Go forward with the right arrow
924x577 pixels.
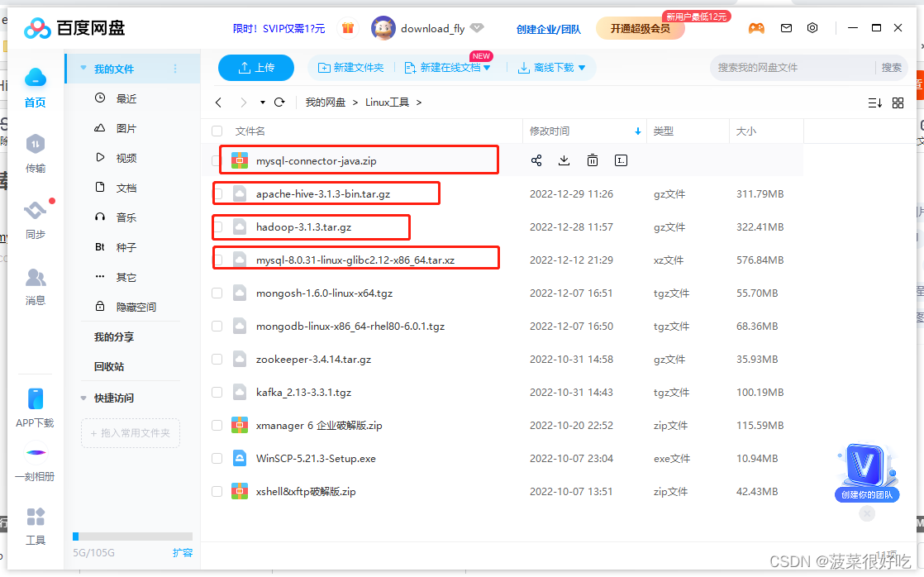(243, 103)
